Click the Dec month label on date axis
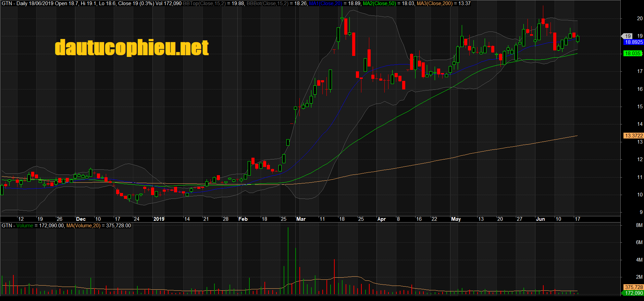 81,219
